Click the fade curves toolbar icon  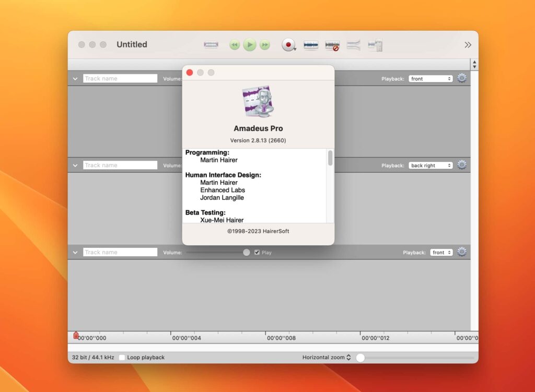(353, 45)
